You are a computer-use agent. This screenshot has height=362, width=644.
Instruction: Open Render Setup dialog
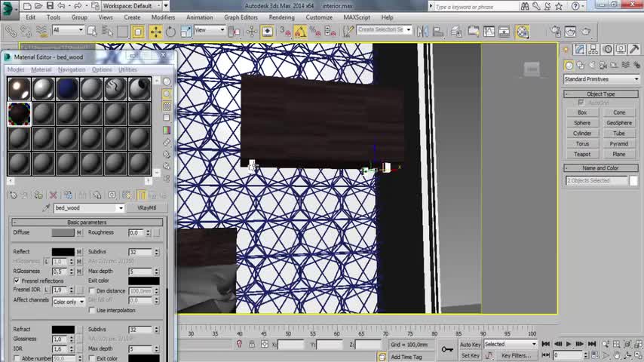(x=555, y=32)
